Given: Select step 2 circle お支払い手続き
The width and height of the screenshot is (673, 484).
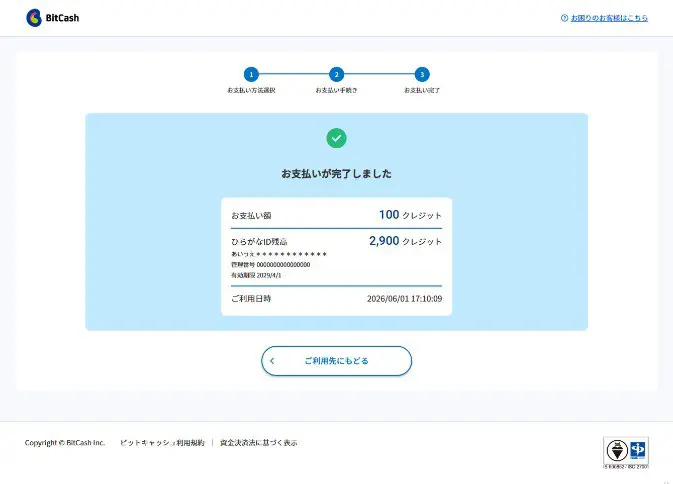Looking at the screenshot, I should [336, 74].
